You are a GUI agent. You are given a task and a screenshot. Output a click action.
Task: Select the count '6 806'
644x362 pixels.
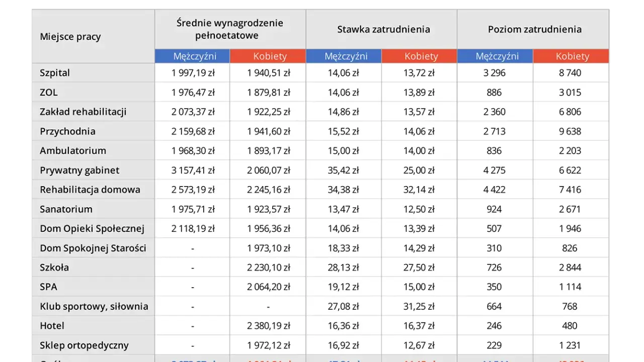(x=570, y=112)
